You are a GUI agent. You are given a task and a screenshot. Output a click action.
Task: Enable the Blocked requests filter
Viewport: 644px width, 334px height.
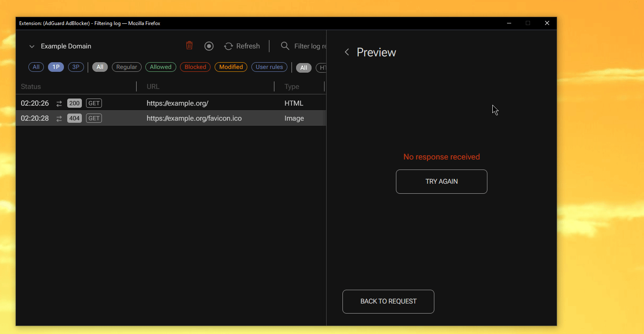[x=195, y=67]
